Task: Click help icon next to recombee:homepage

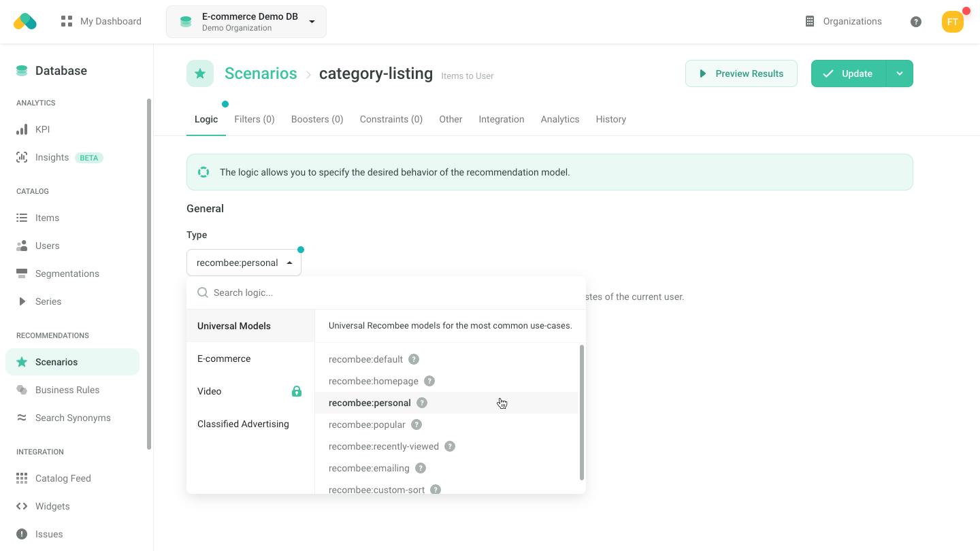Action: (429, 381)
